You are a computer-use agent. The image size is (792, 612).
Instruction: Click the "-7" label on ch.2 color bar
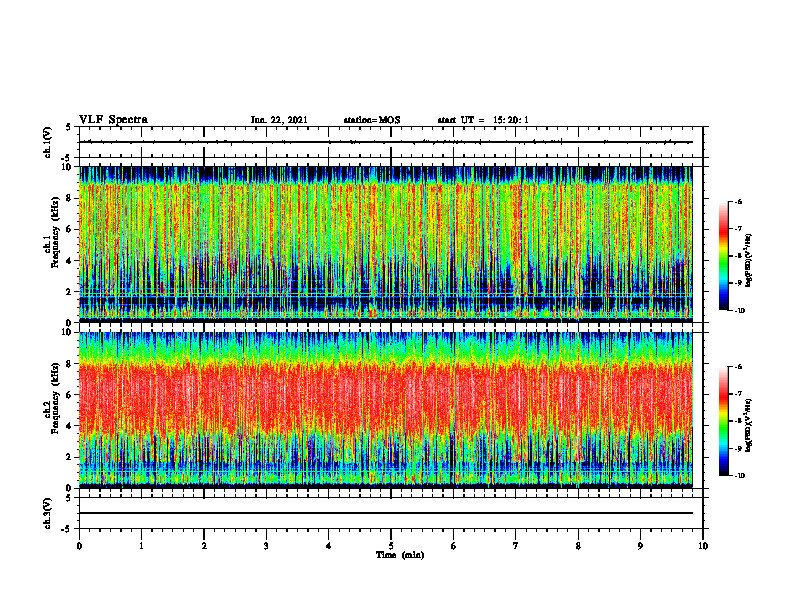click(738, 394)
